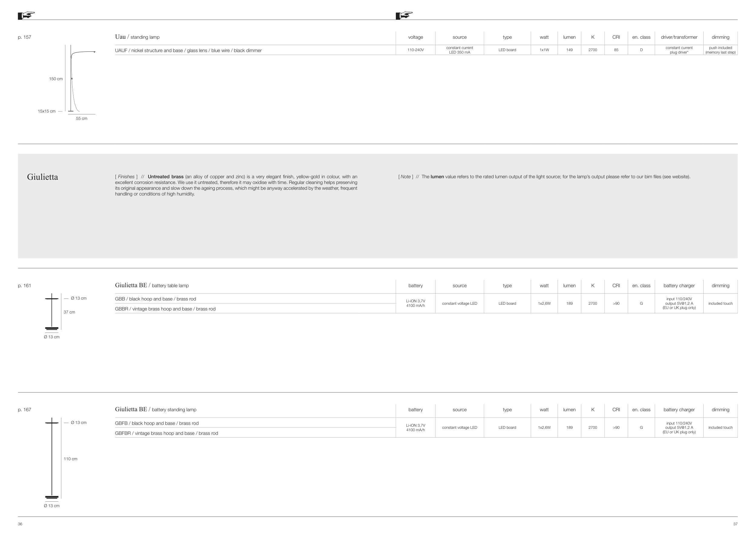Click the driver/transformer column header
The height and width of the screenshot is (535, 756).
pos(679,37)
